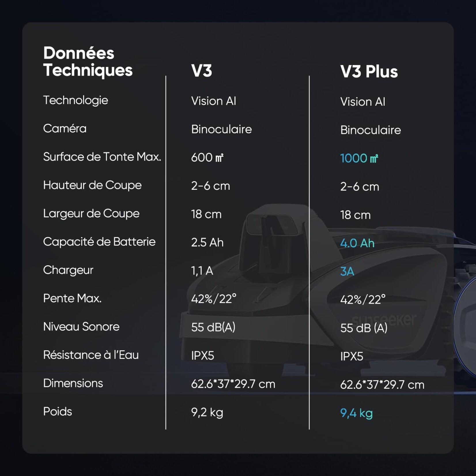Click the "Pente Max." row label
Image resolution: width=476 pixels, height=476 pixels.
click(72, 298)
